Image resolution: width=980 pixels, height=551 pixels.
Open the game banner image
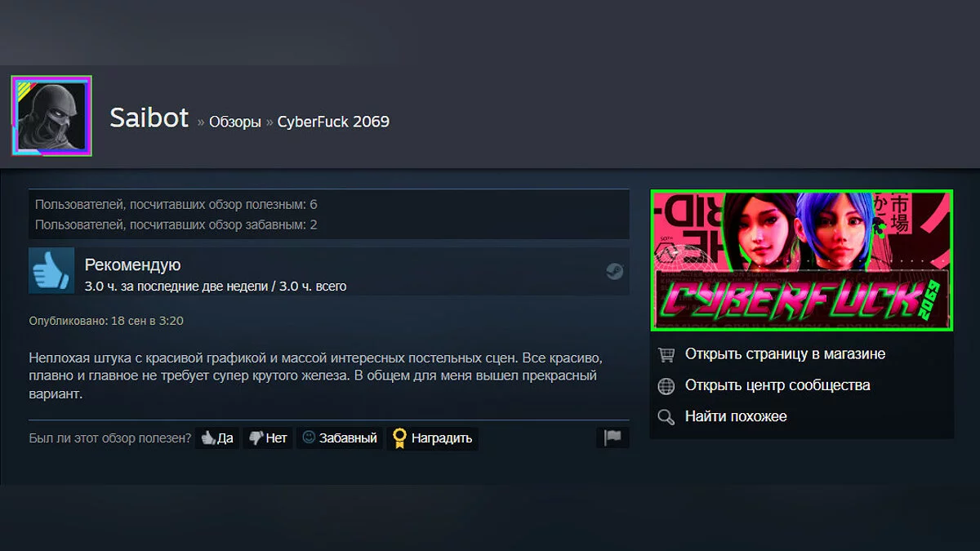tap(802, 260)
